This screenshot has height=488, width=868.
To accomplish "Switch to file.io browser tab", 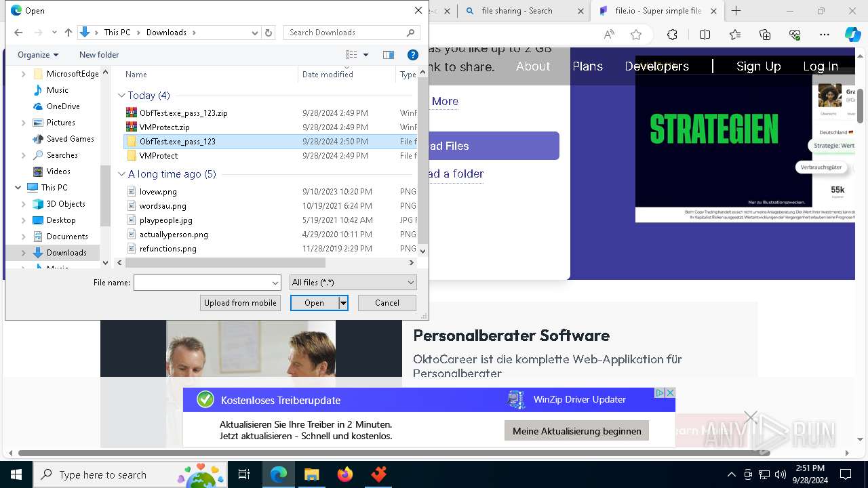I will coord(658,11).
